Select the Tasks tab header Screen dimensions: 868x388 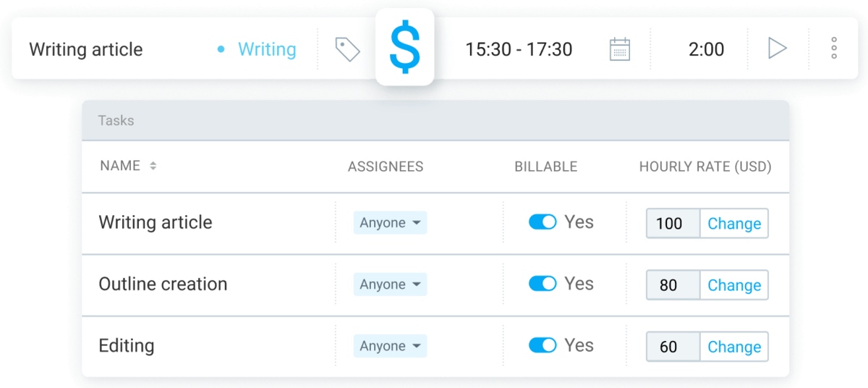pos(116,120)
